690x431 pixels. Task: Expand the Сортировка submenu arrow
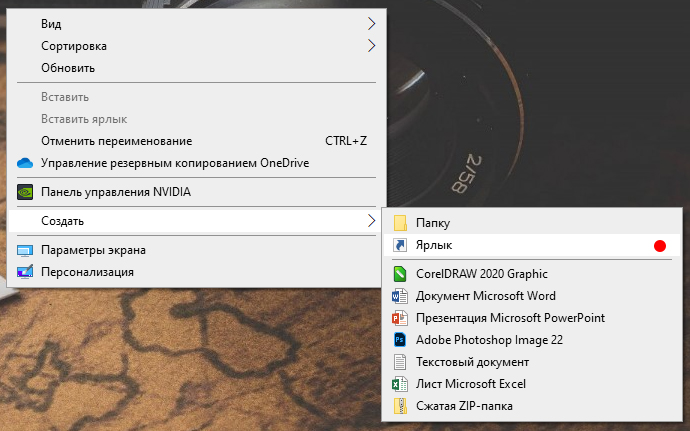[371, 45]
